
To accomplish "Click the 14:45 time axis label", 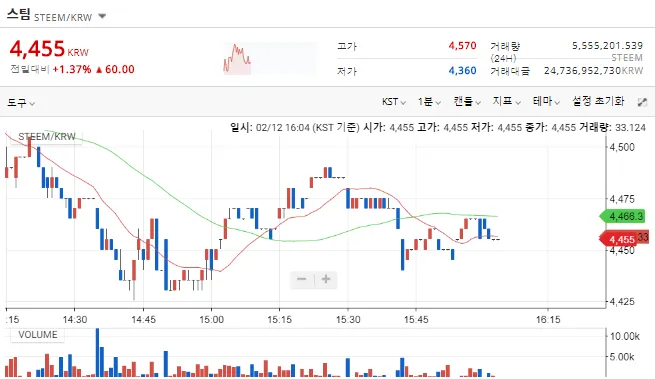I will [x=143, y=320].
